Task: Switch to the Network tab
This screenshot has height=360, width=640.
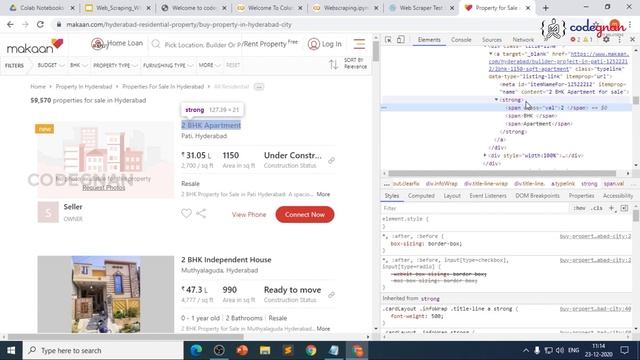Action: [x=523, y=40]
